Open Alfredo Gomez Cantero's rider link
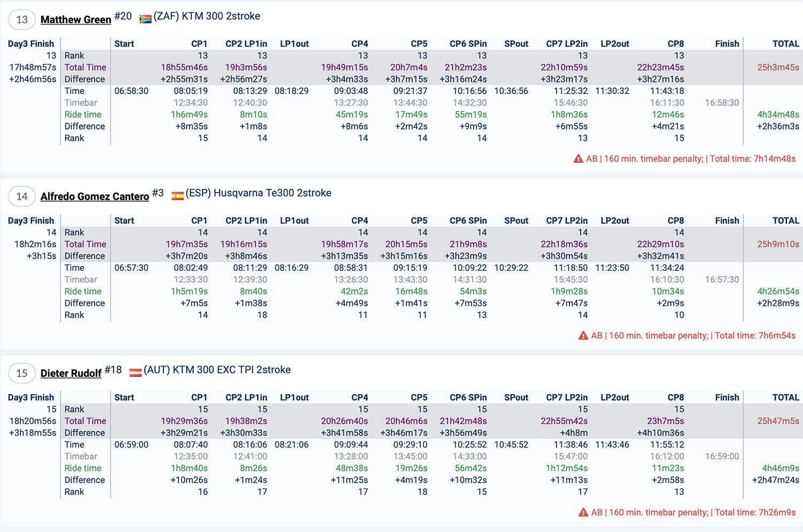The width and height of the screenshot is (803, 532). tap(95, 196)
